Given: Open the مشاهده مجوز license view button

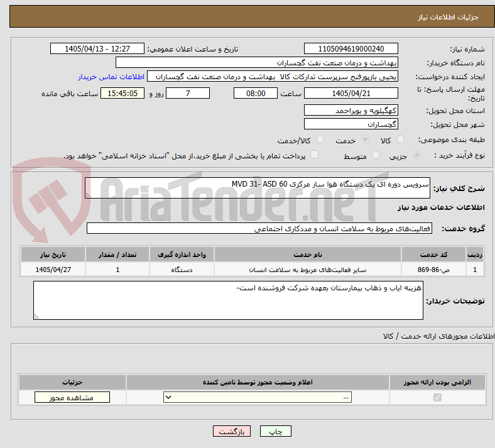Looking at the screenshot, I should 72,398.
